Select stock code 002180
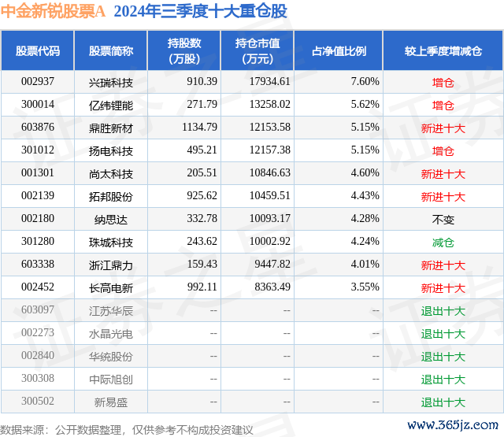This screenshot has width=504, height=437. pyautogui.click(x=38, y=219)
